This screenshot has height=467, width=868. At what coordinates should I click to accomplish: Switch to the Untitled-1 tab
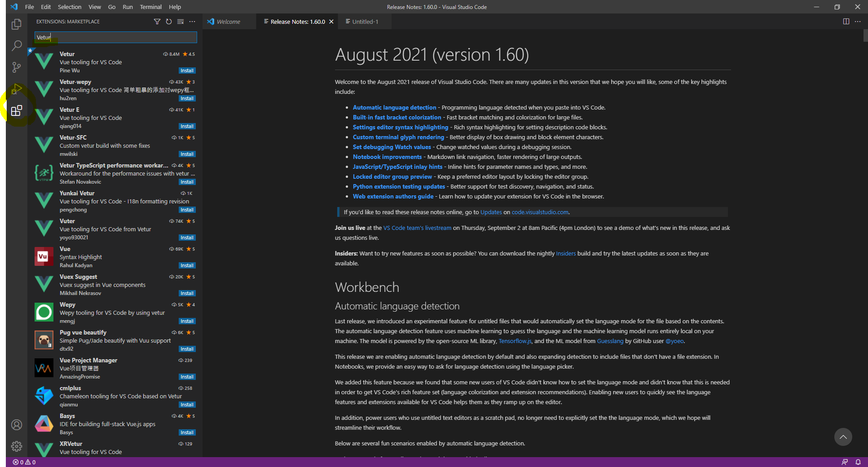click(365, 22)
